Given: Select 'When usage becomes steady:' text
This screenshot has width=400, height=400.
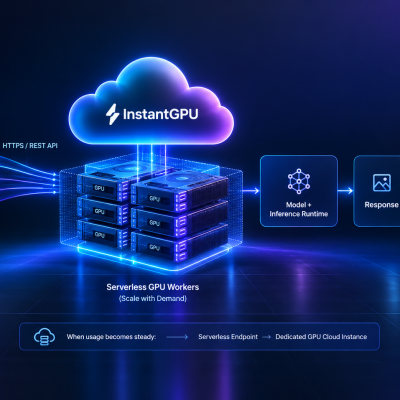Looking at the screenshot, I should (x=111, y=337).
